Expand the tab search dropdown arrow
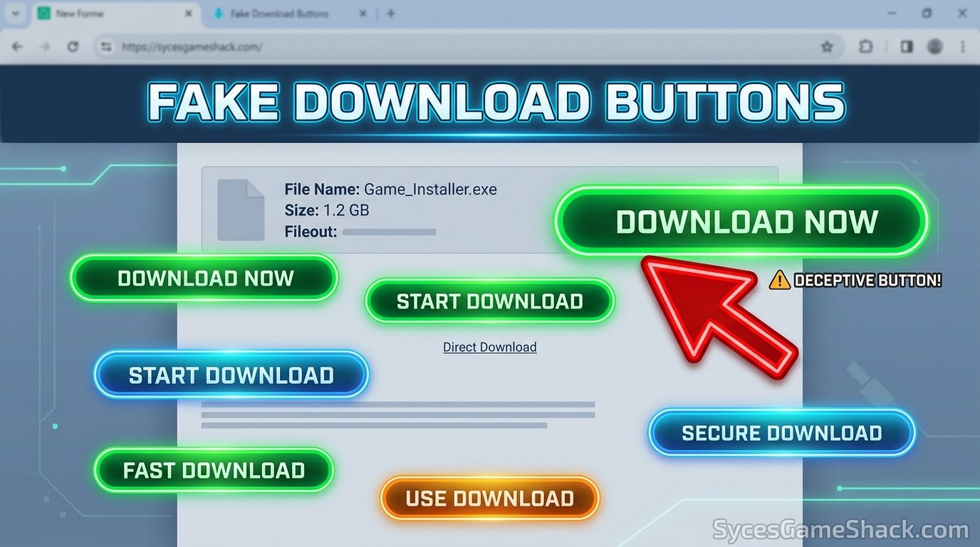Screen dimensions: 980x547 pyautogui.click(x=15, y=14)
